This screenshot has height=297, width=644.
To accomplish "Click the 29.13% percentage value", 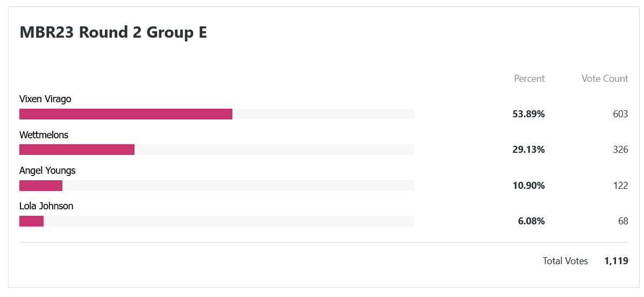I will (x=528, y=150).
